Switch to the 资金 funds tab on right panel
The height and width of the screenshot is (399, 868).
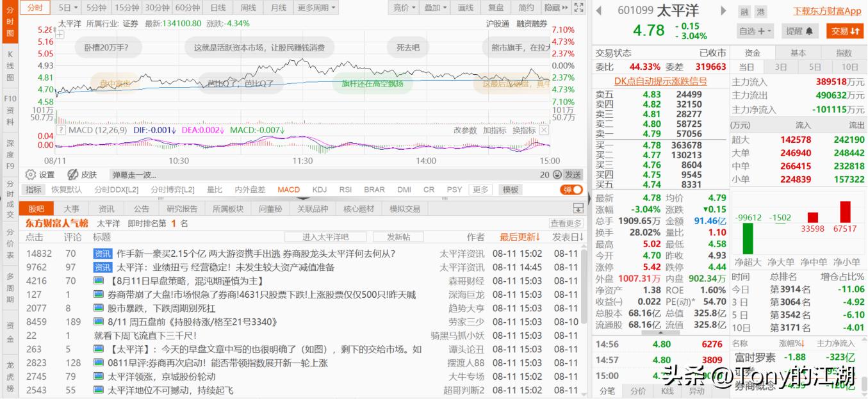click(x=753, y=52)
